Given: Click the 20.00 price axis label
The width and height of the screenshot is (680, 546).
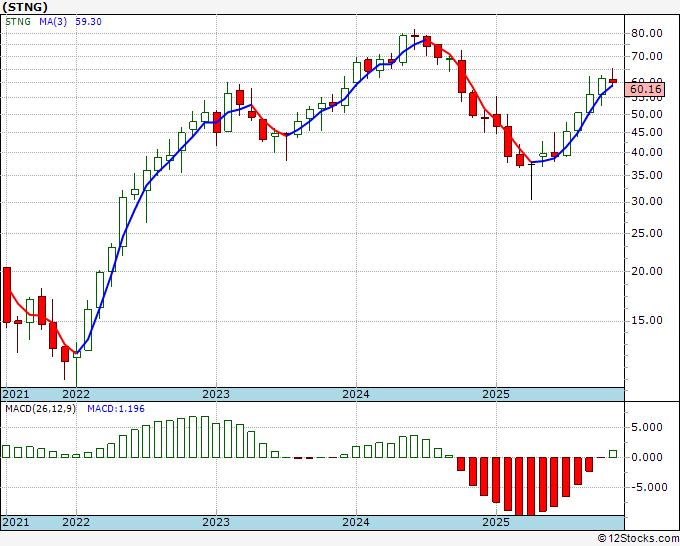Looking at the screenshot, I should click(647, 271).
